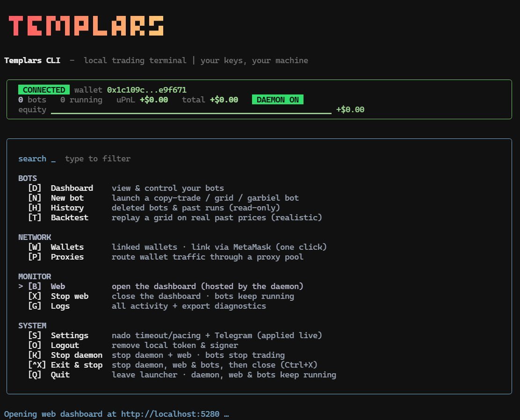The width and height of the screenshot is (520, 420).
Task: Click the [P] shortcut key label
Action: point(35,257)
